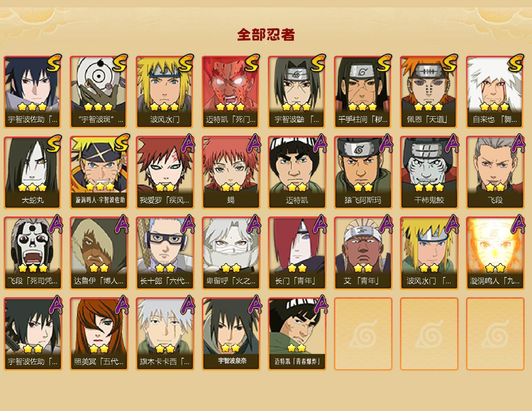Choose the 蝎 ninja card
The width and height of the screenshot is (532, 411).
(231, 172)
